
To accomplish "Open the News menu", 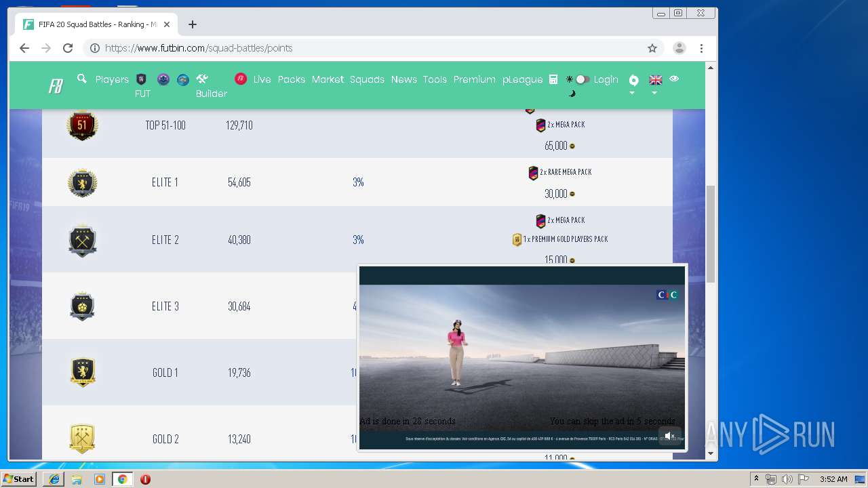I will point(403,79).
